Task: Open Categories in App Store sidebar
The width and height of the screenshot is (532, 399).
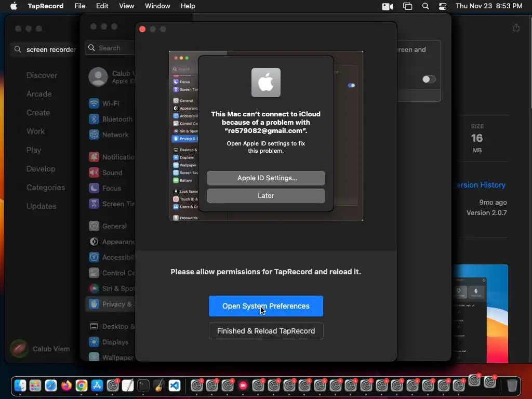Action: (46, 187)
